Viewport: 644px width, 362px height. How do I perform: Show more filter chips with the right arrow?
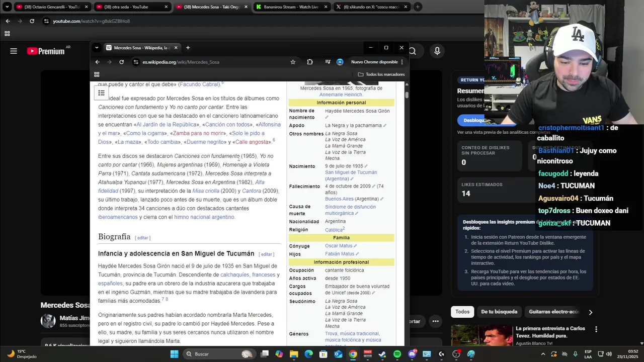click(x=590, y=312)
